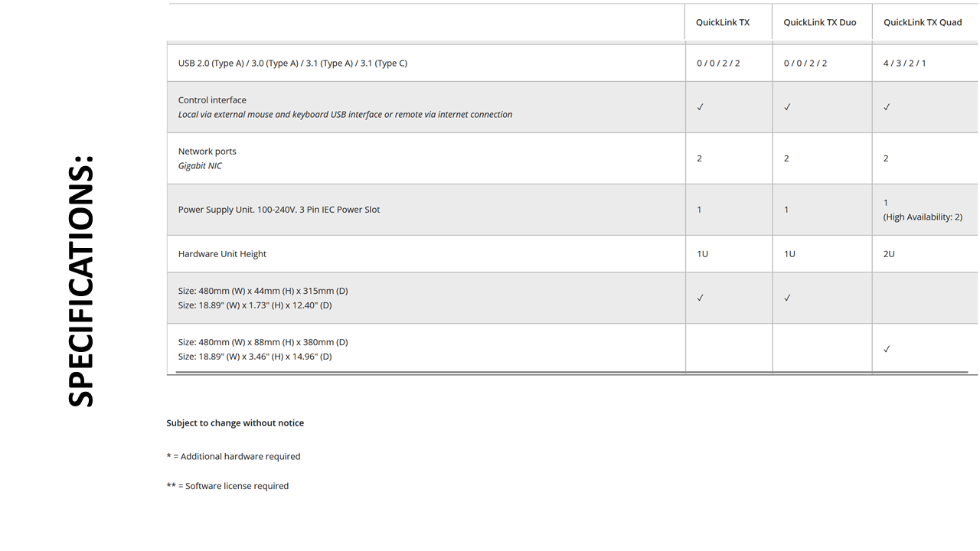The height and width of the screenshot is (551, 980).
Task: Click the Power Supply Unit row label
Action: pos(279,210)
